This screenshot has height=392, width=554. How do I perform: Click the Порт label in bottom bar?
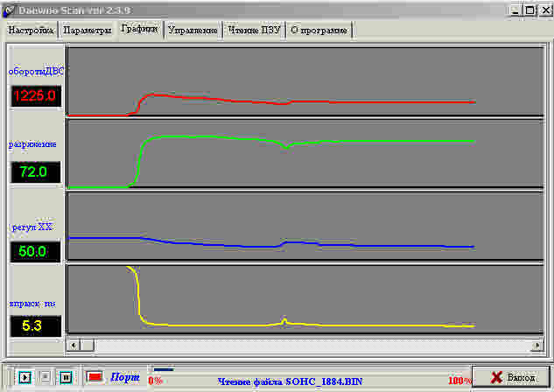(x=124, y=377)
